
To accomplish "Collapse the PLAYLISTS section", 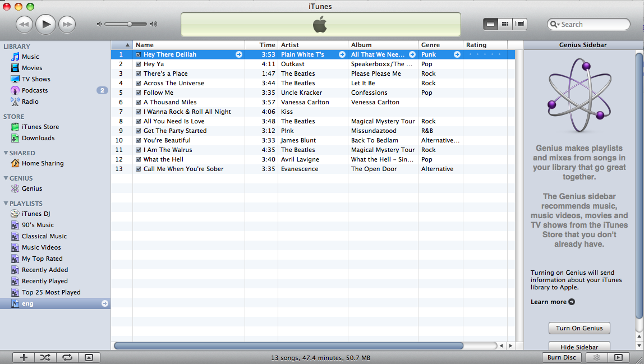I will click(6, 204).
